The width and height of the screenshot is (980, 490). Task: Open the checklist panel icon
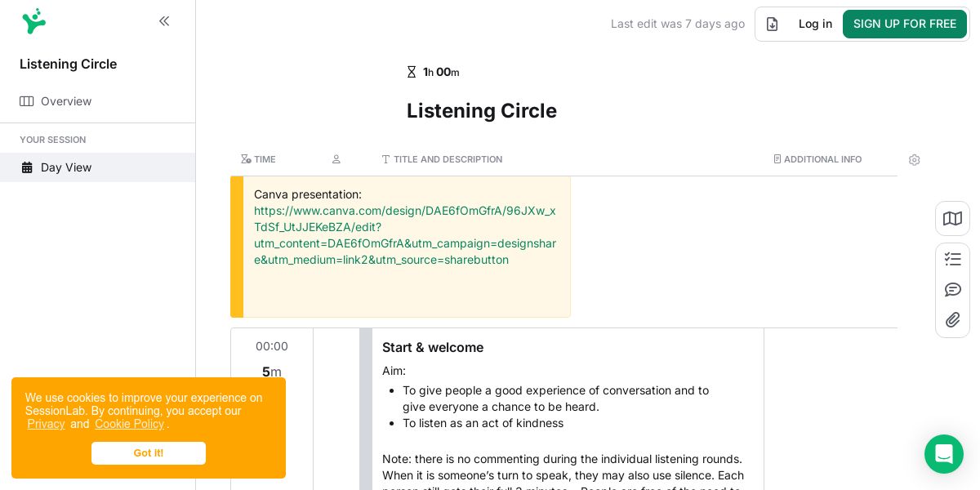pyautogui.click(x=952, y=259)
